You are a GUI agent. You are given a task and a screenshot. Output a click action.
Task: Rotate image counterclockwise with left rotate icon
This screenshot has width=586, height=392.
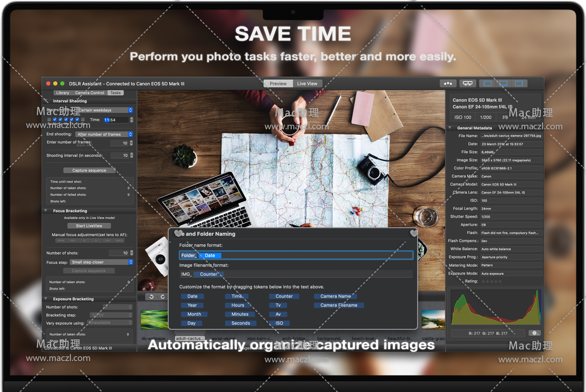[x=152, y=297]
